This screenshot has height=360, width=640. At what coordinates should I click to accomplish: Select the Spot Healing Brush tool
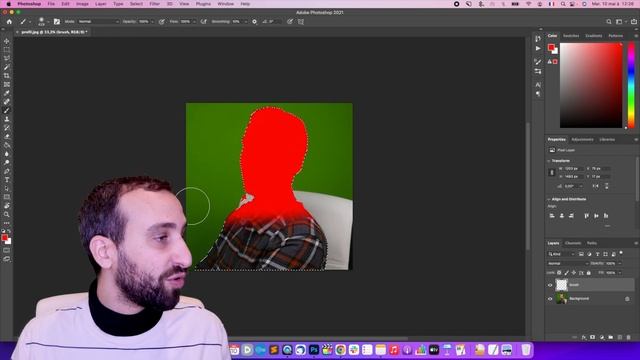[7, 102]
